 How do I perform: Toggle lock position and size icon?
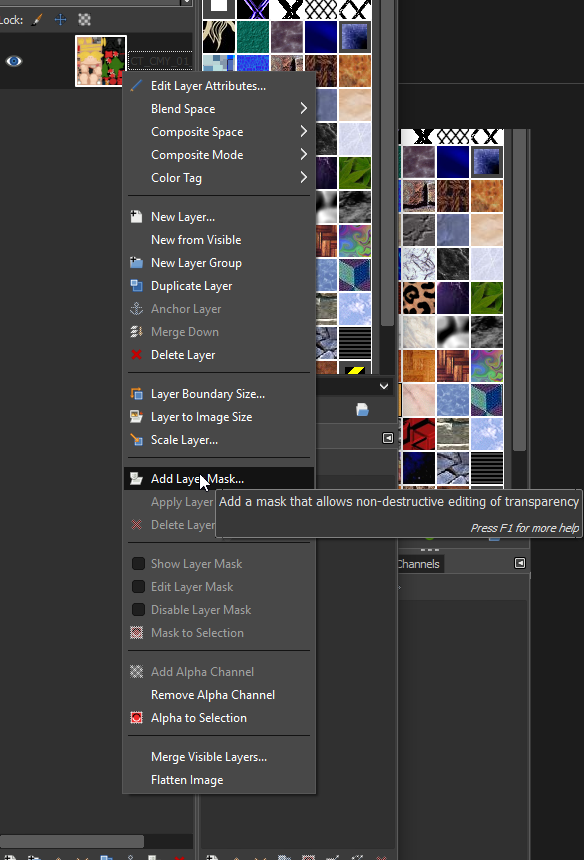pyautogui.click(x=60, y=20)
